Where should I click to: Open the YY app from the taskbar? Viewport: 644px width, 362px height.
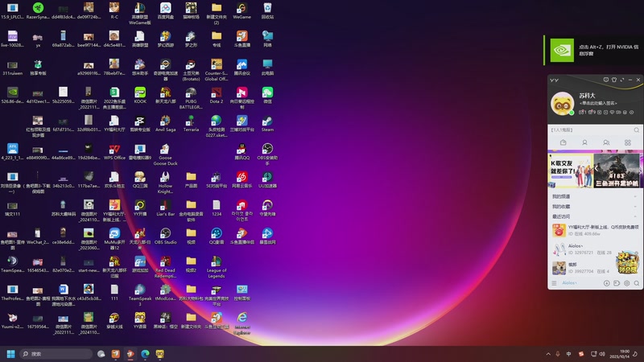coord(160,354)
